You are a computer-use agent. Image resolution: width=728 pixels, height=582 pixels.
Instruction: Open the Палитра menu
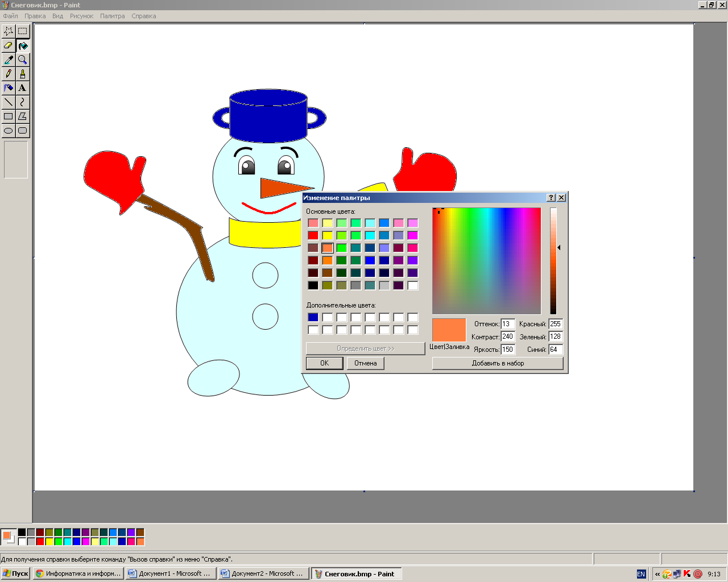point(112,16)
